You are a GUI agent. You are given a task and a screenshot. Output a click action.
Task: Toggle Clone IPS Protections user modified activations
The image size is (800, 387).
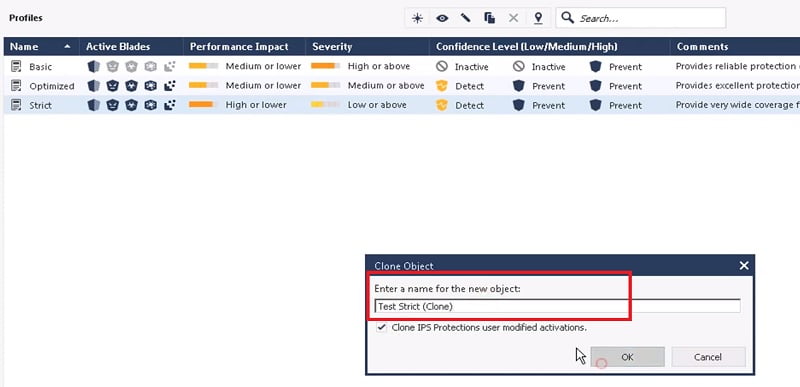pos(381,327)
